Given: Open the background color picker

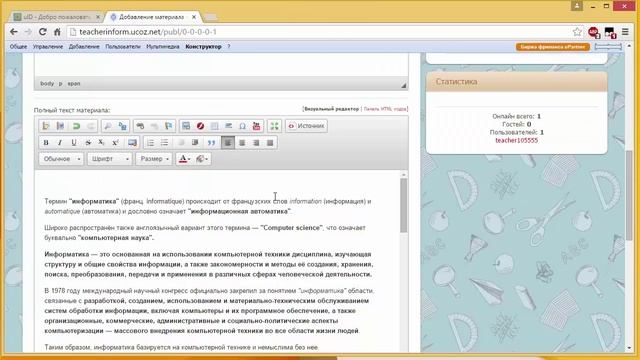Looking at the screenshot, I should (x=202, y=159).
